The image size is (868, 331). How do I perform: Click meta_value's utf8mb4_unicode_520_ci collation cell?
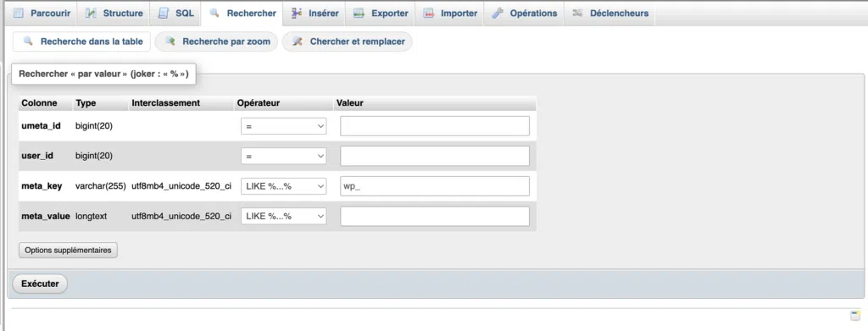(181, 216)
